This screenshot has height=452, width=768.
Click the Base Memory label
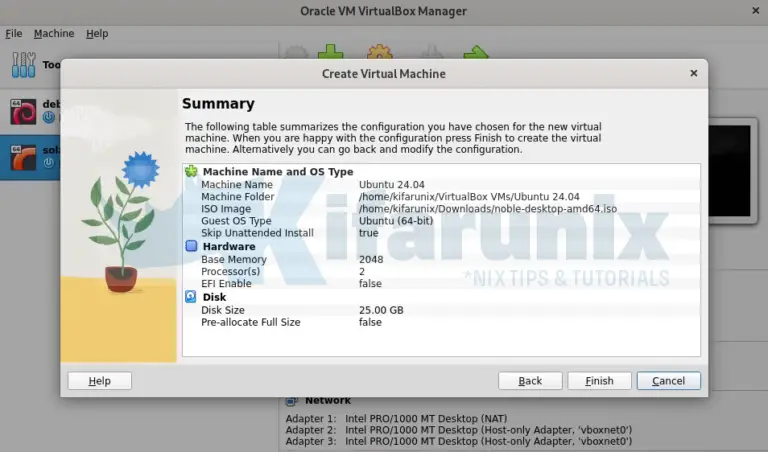tap(234, 260)
